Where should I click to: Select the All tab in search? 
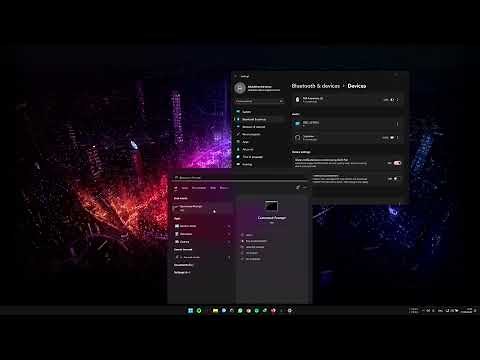click(176, 188)
